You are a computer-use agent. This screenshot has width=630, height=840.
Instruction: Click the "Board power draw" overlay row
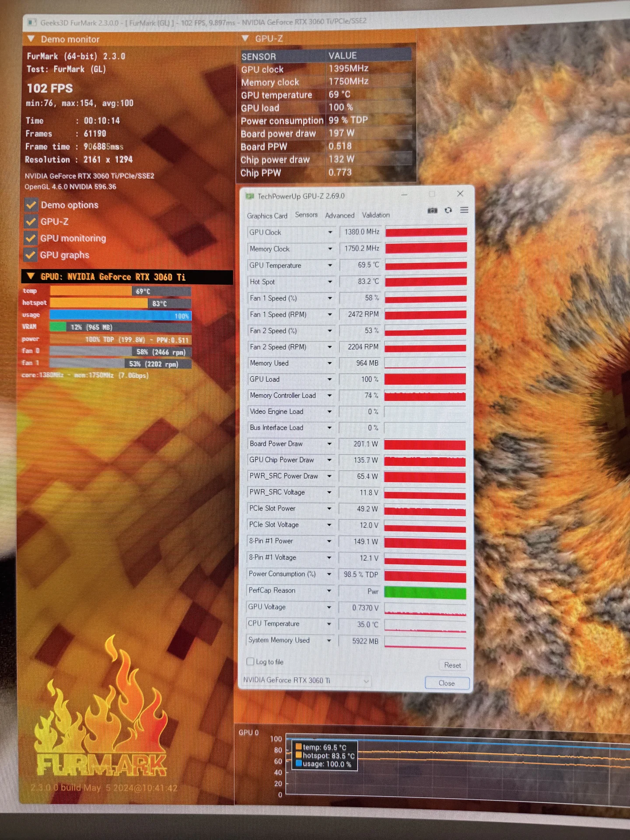tap(326, 133)
